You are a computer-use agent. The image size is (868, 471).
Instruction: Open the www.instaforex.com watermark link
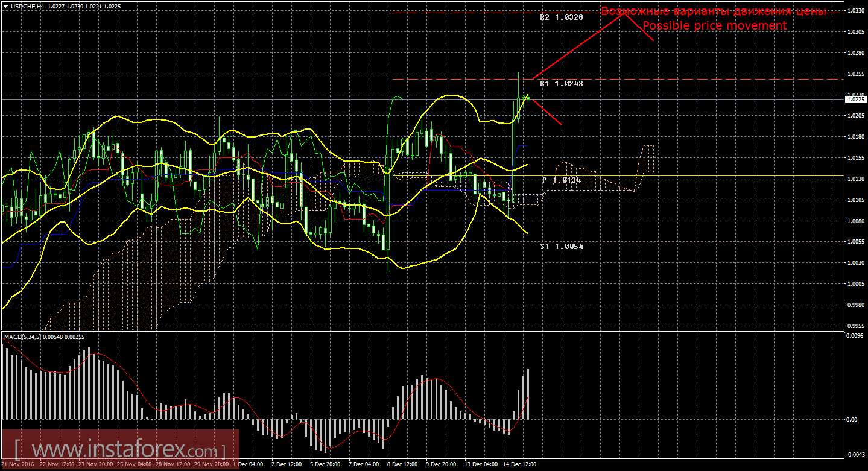tap(119, 450)
